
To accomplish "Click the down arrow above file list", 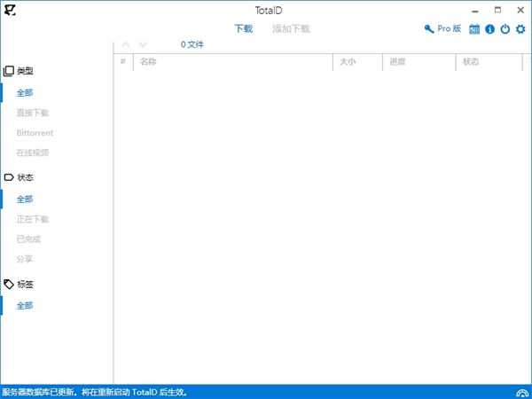I will coord(144,44).
